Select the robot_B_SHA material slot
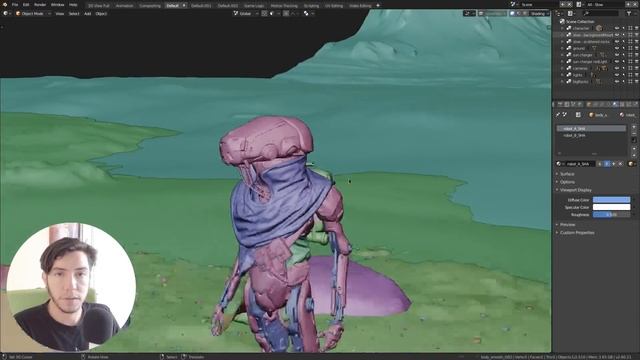 591,135
